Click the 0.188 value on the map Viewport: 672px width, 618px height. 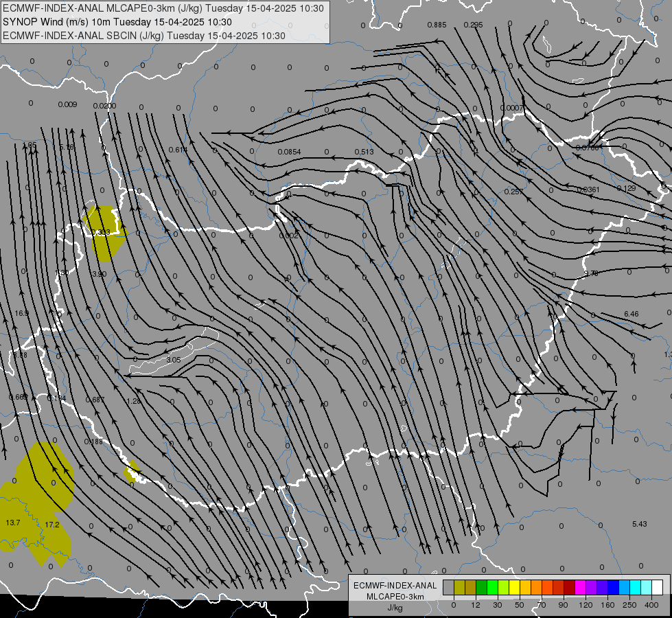(93, 442)
